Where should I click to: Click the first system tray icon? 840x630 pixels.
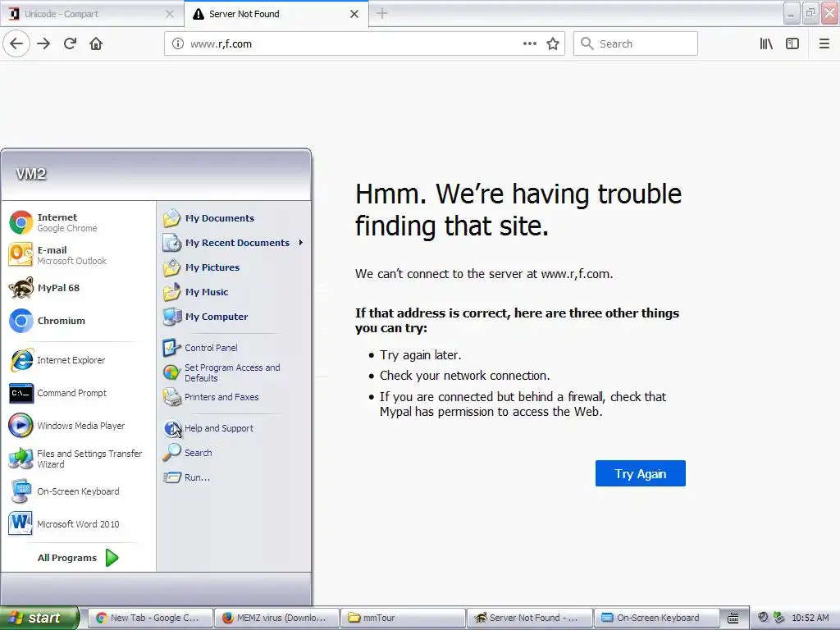(x=763, y=618)
